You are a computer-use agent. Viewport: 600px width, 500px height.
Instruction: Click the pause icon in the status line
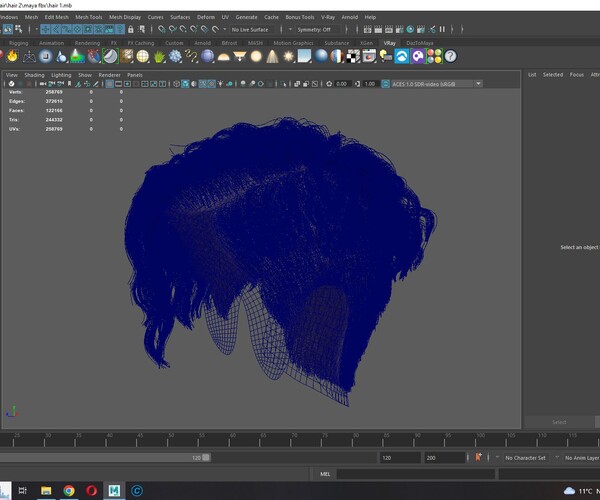tap(442, 29)
